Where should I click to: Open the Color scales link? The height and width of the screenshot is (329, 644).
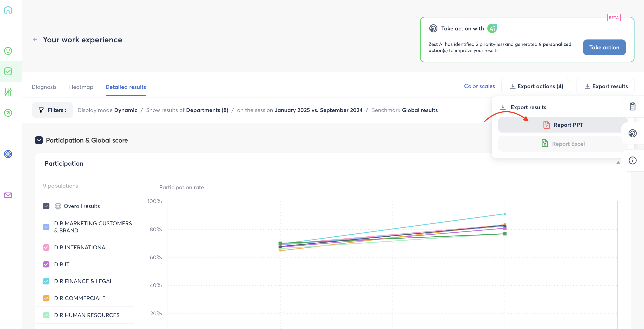[x=479, y=86]
